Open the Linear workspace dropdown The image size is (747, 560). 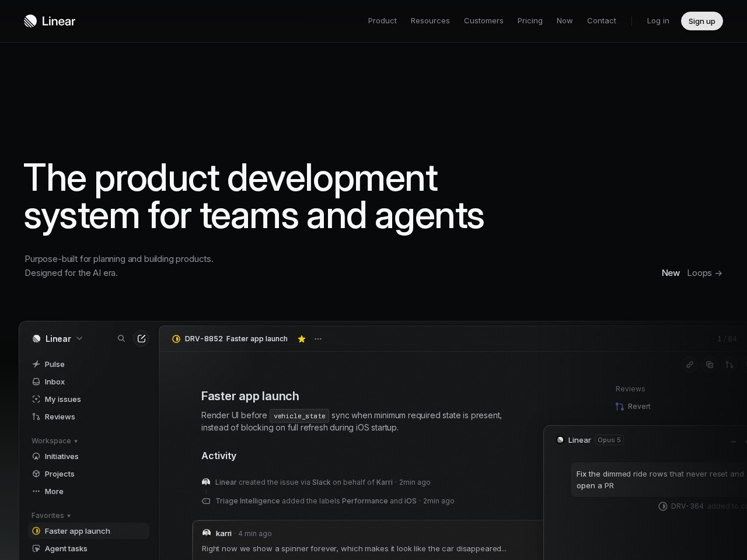point(58,338)
